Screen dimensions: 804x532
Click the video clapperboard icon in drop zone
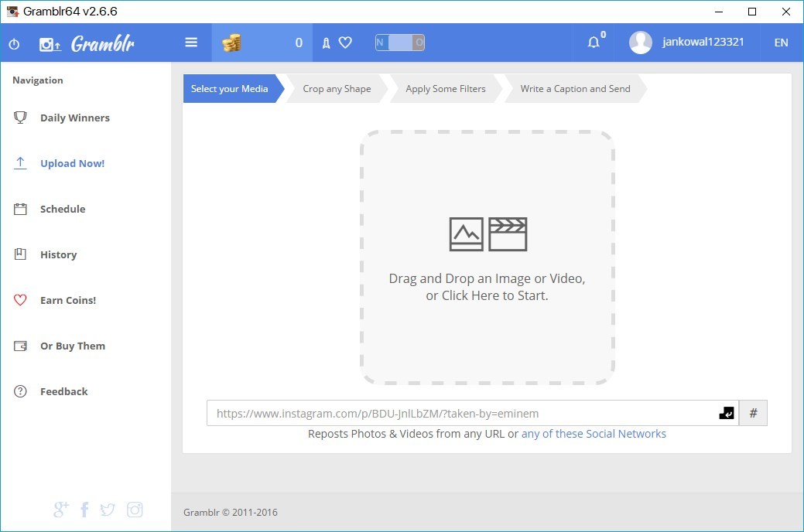508,234
